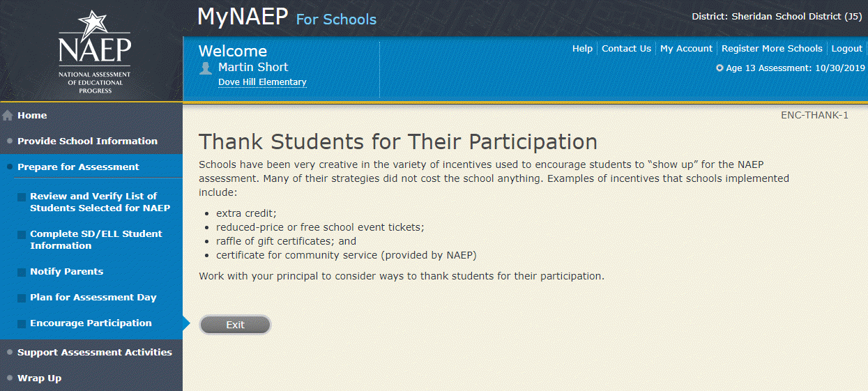Click the user profile silhouette icon
868x391 pixels.
click(205, 68)
